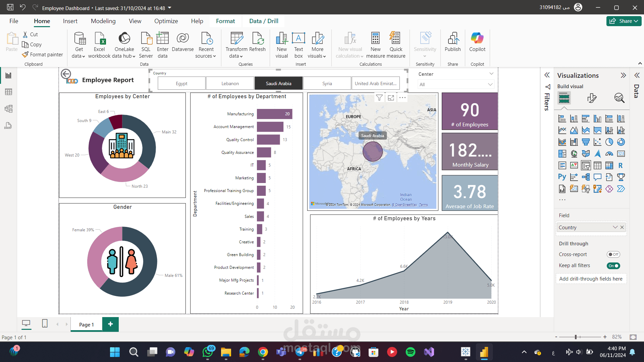Viewport: 644px width, 362px height.
Task: Expand the Country field dropdown arrow
Action: point(615,227)
